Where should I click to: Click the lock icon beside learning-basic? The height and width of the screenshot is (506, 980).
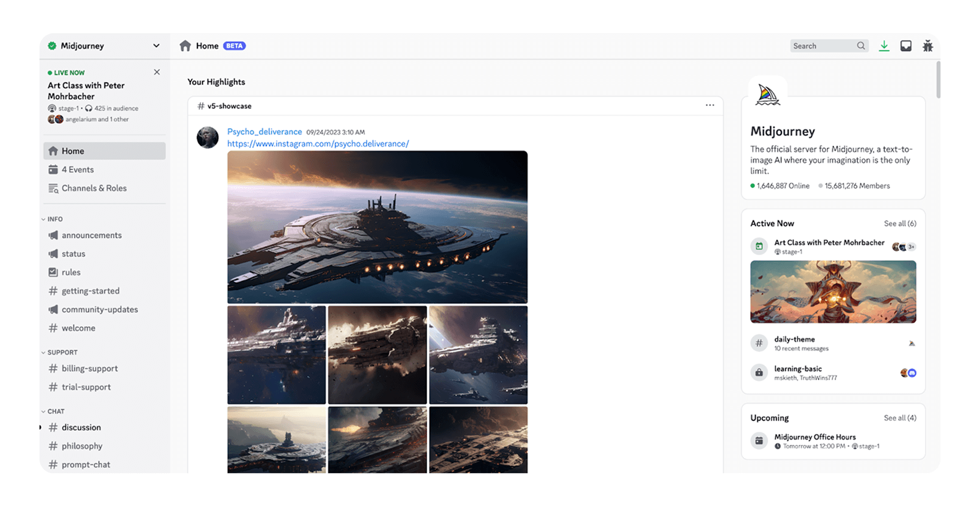point(759,372)
